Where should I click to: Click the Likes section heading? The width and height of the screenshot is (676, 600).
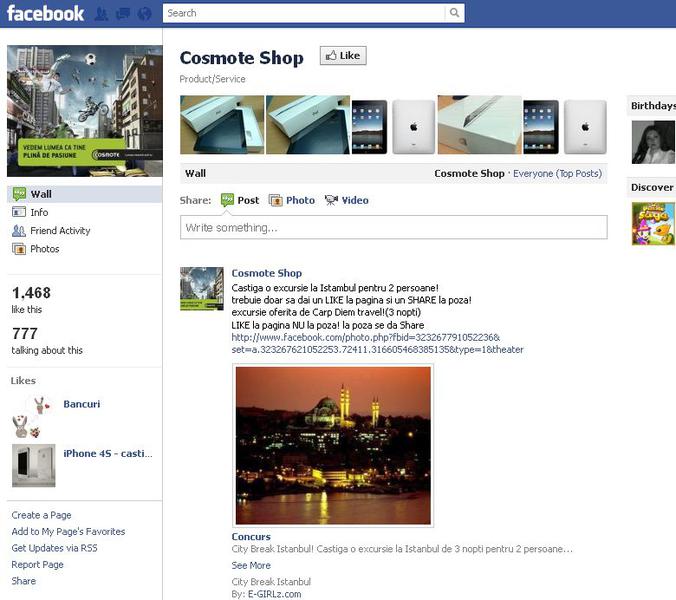coord(23,381)
